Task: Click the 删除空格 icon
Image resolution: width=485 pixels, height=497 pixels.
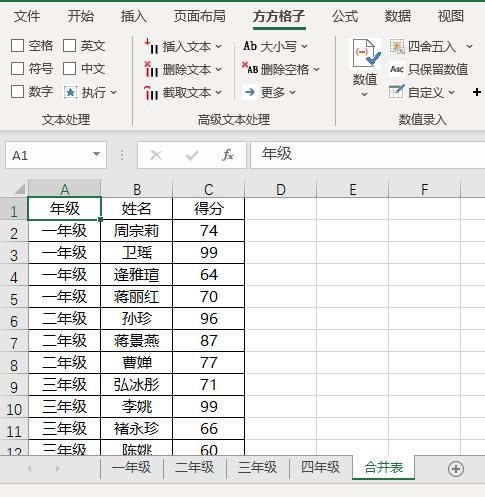Action: [x=250, y=68]
